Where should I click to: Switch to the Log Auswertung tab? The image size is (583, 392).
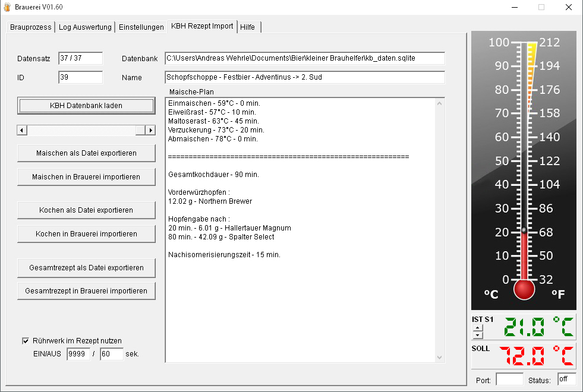point(86,27)
